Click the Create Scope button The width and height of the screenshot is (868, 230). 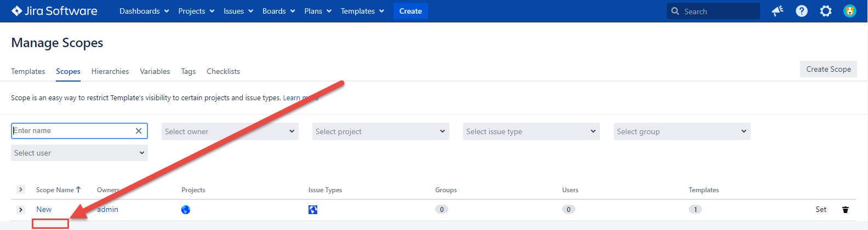coord(828,69)
